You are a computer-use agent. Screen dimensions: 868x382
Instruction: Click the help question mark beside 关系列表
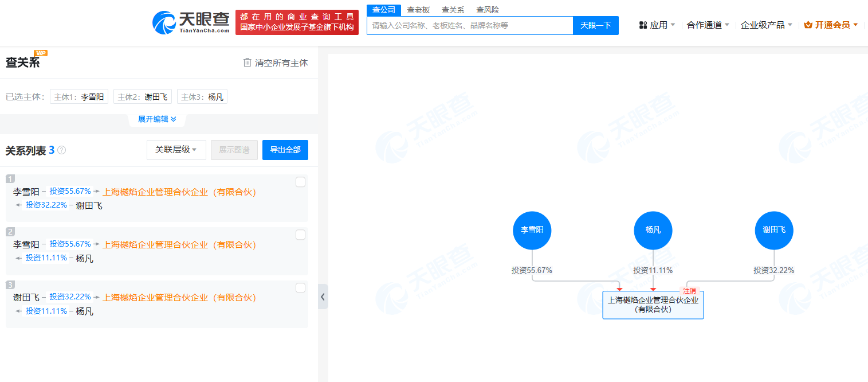62,150
